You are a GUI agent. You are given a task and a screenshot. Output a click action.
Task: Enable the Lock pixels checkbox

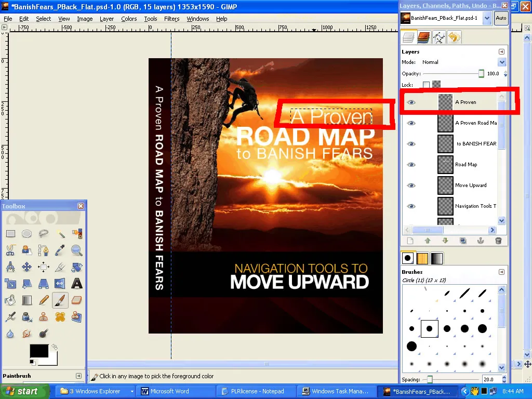pos(426,85)
